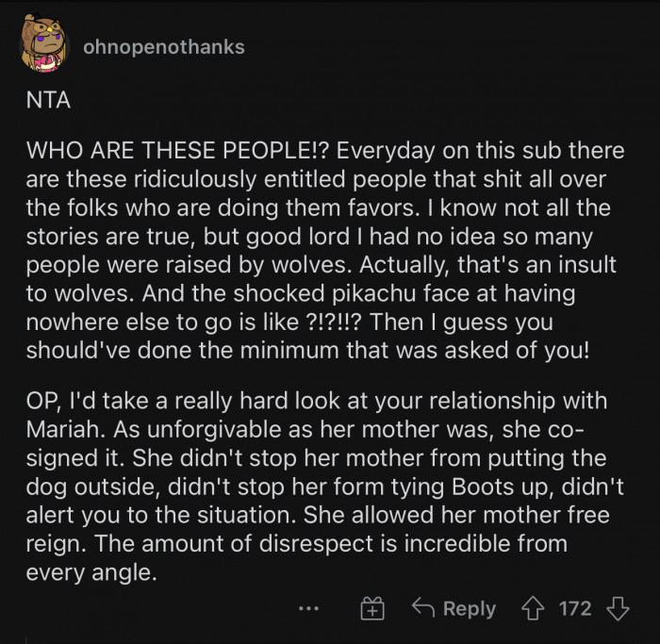Image resolution: width=660 pixels, height=644 pixels.
Task: Click the 172 vote score
Action: tap(575, 609)
